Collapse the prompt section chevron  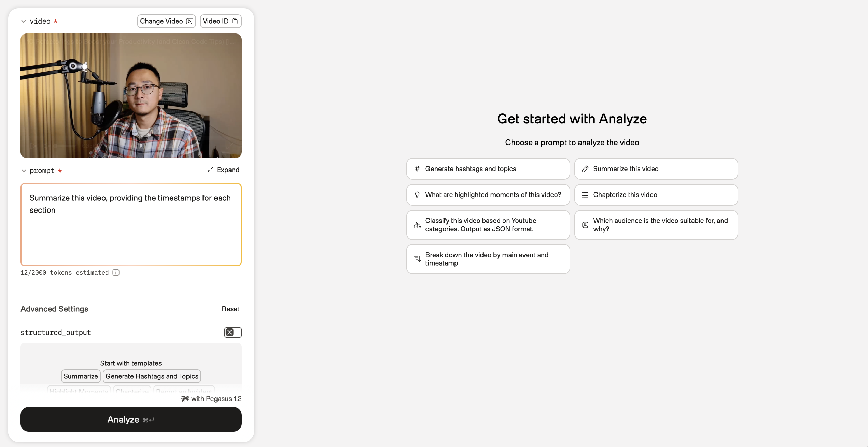coord(24,171)
